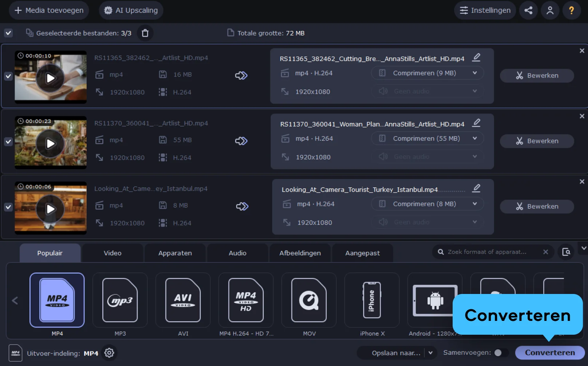Screen dimensions: 588x366
Task: Click the Media toevoegen button
Action: [x=49, y=10]
